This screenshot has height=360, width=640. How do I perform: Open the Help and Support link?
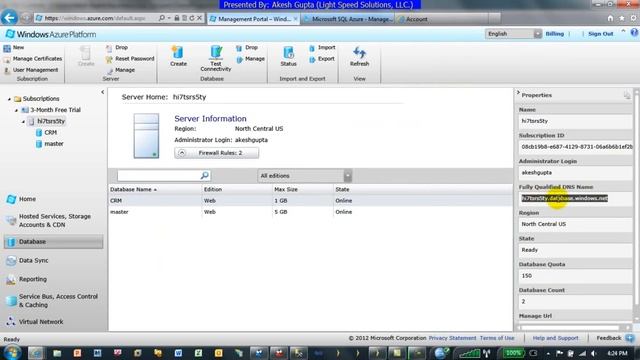556,338
